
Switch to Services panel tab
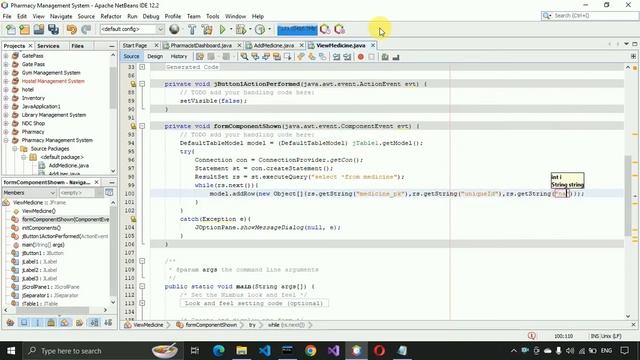click(x=48, y=46)
